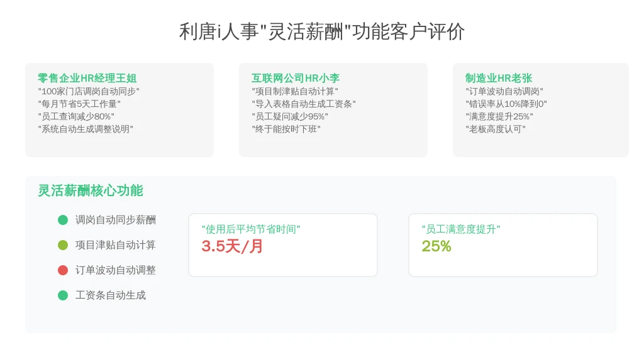Click the red dot beside 订单波动自动调整
Screen dimensions: 644x362
tap(63, 270)
